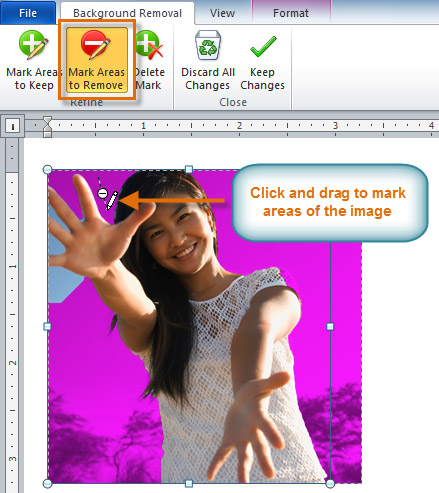Image resolution: width=439 pixels, height=493 pixels.
Task: Click the tab selector box left of ruler
Action: pyautogui.click(x=13, y=126)
